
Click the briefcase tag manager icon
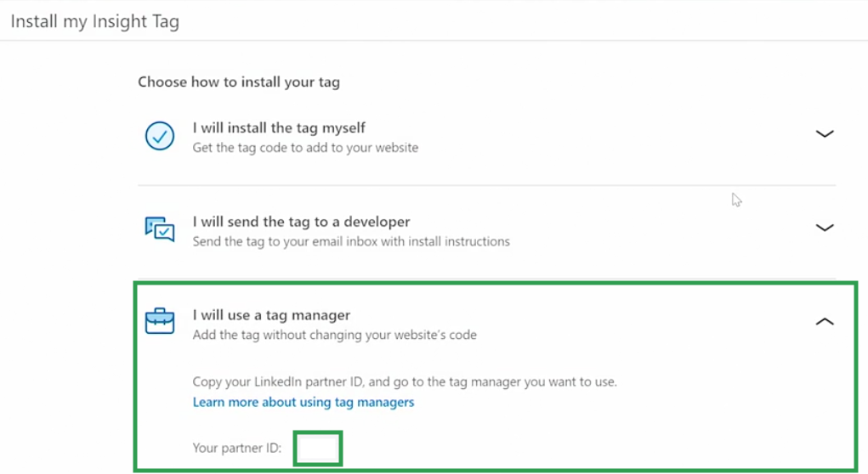click(160, 321)
